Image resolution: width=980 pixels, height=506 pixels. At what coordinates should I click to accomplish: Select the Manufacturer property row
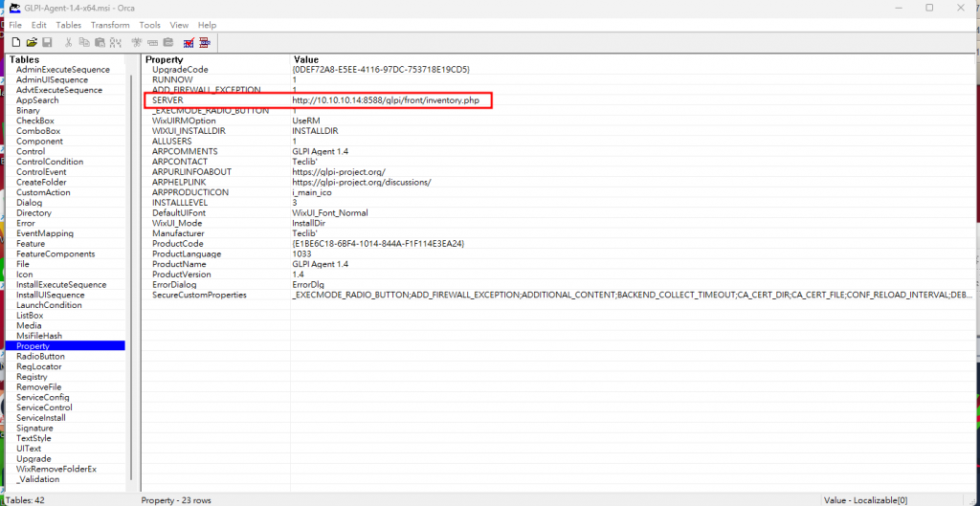coord(177,233)
